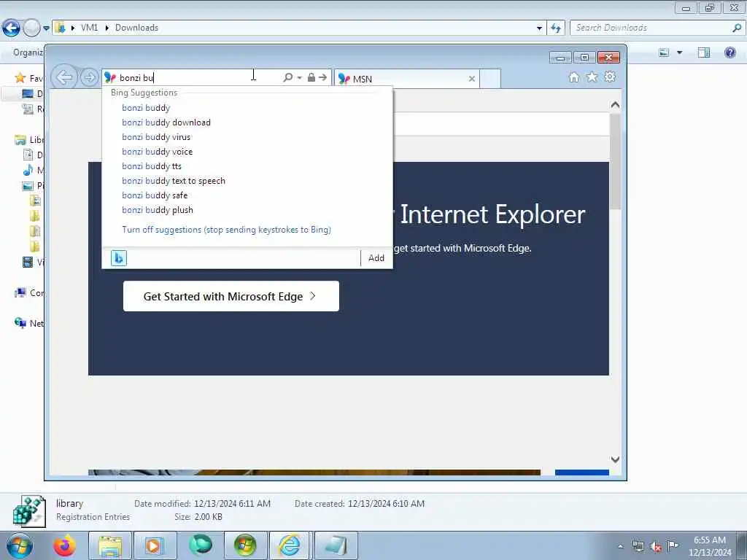Click the Search Downloads field

653,28
